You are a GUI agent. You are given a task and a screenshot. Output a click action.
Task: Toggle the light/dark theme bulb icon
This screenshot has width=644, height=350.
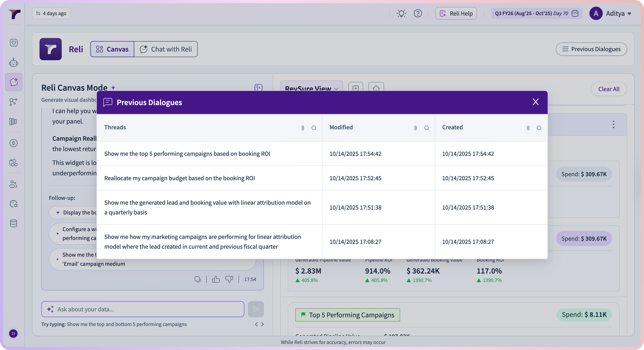tap(401, 13)
